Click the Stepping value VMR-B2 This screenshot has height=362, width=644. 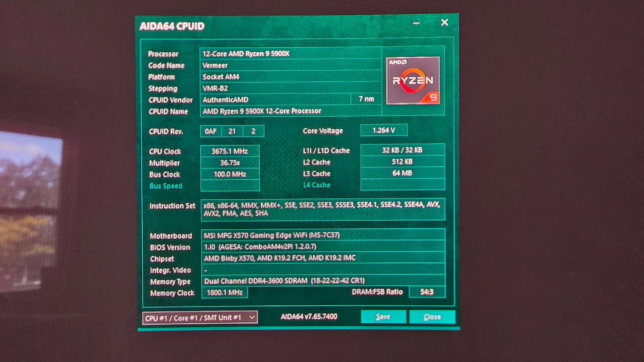tap(291, 88)
